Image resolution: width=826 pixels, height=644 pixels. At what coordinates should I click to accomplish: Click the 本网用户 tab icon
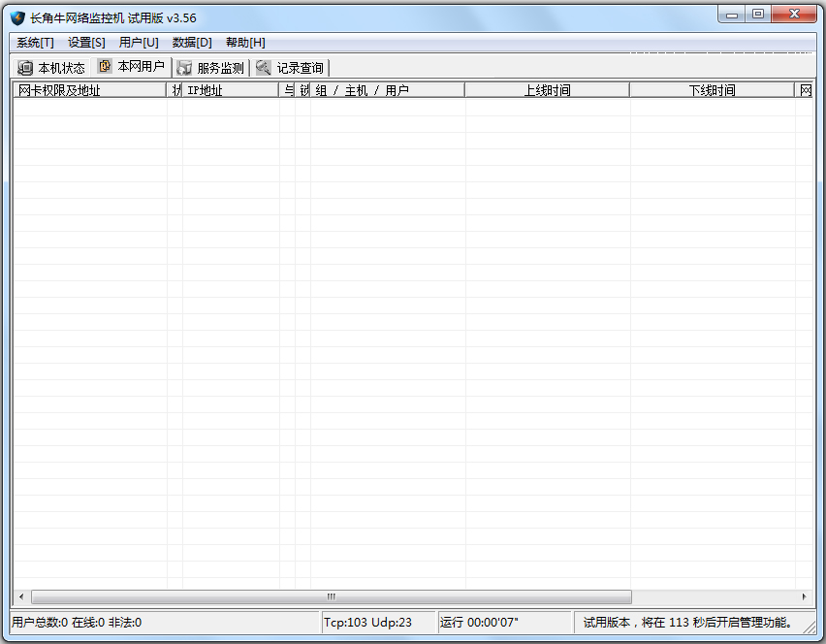coord(105,67)
